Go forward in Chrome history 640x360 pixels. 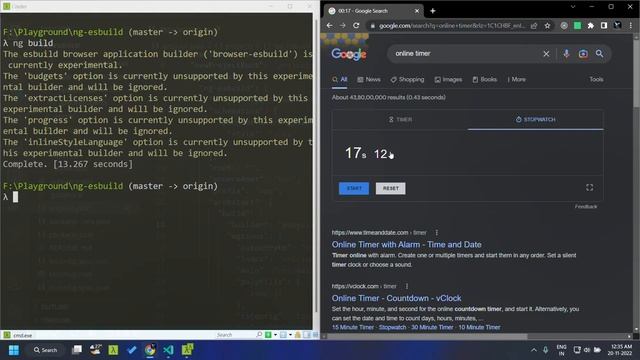point(342,25)
